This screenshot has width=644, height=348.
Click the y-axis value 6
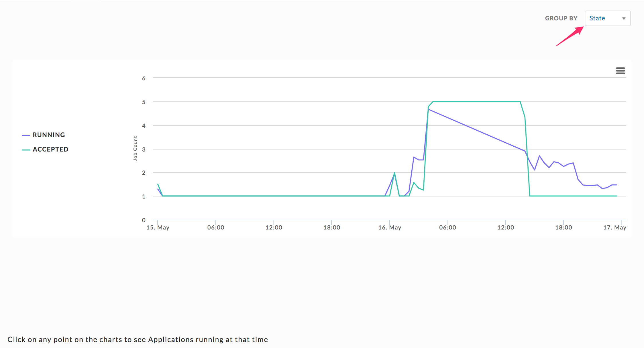point(144,78)
